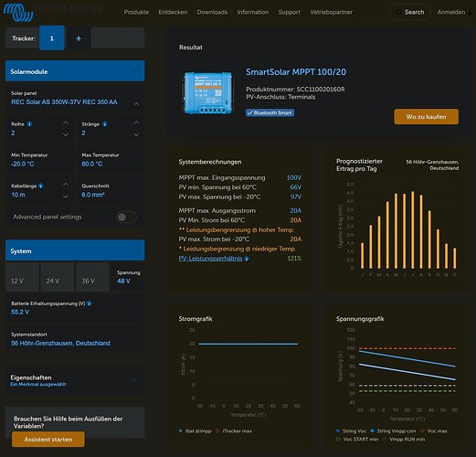Image resolution: width=476 pixels, height=457 pixels.
Task: Increase Kabellänge with up arrow
Action: click(66, 185)
